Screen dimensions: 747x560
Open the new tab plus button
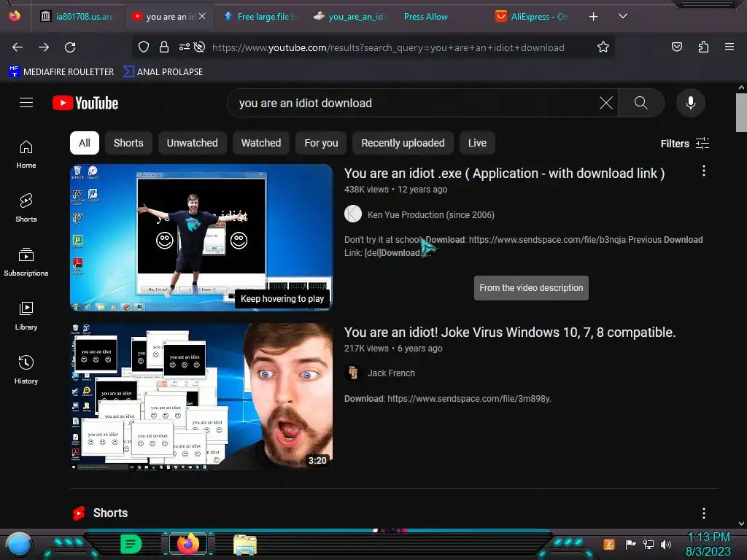[593, 17]
